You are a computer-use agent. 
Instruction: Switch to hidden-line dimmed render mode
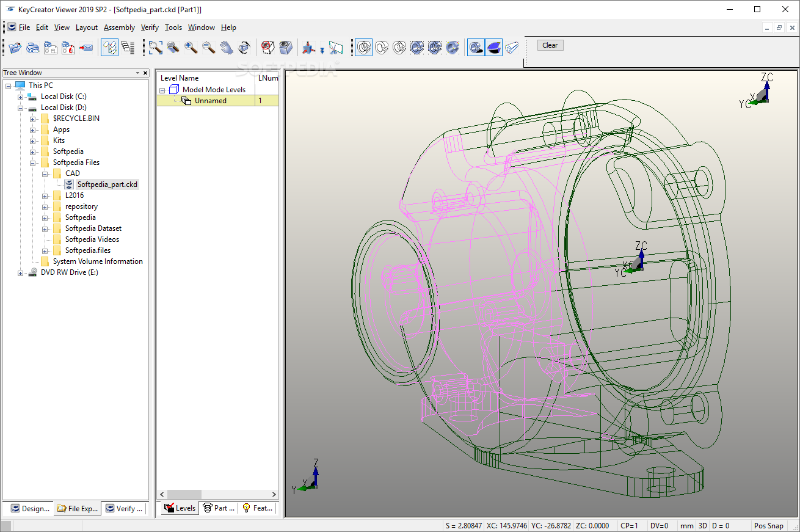399,48
